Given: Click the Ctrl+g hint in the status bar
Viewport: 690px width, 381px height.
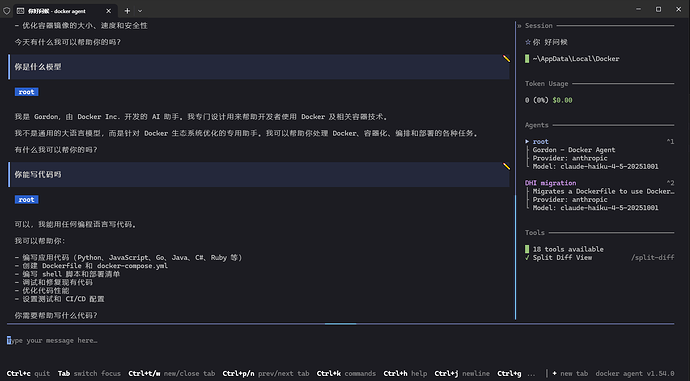Looking at the screenshot, I should coord(509,374).
